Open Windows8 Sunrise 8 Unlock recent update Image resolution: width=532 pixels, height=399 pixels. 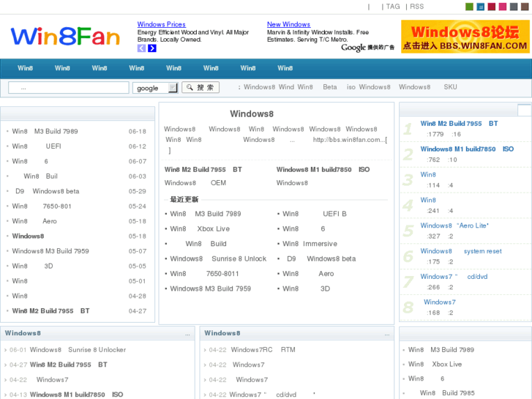[218, 258]
